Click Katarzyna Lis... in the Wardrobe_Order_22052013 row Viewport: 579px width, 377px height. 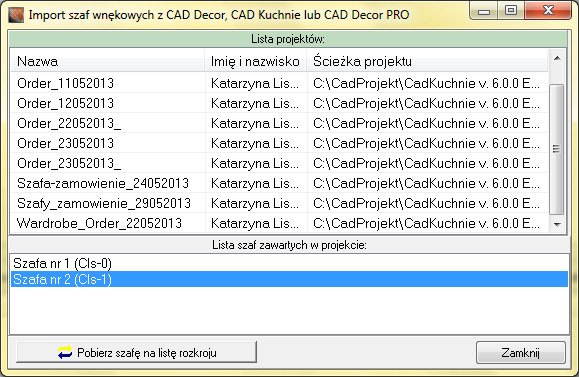(x=255, y=223)
